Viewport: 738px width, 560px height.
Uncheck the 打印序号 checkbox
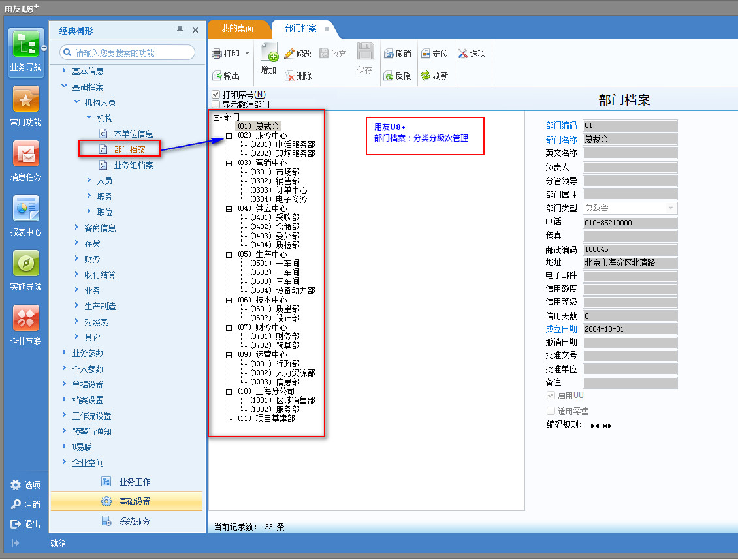(x=216, y=95)
